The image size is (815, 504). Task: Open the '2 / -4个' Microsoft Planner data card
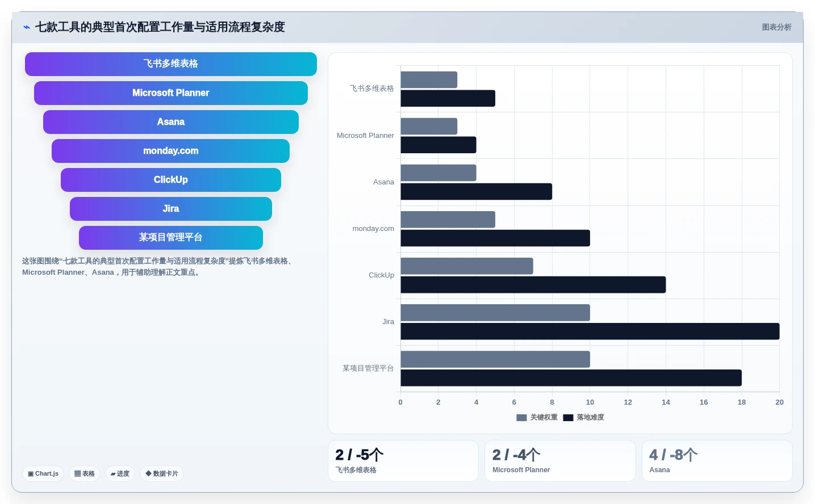tap(560, 461)
